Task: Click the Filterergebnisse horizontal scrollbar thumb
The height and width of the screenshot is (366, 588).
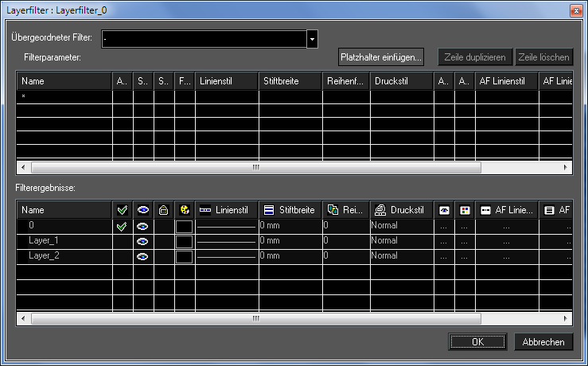Action: coord(256,318)
